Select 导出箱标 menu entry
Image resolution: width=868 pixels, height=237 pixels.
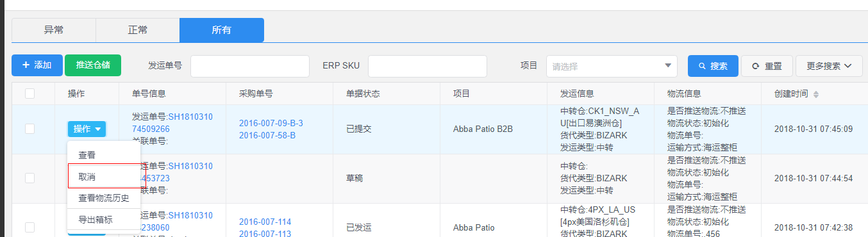click(x=104, y=219)
